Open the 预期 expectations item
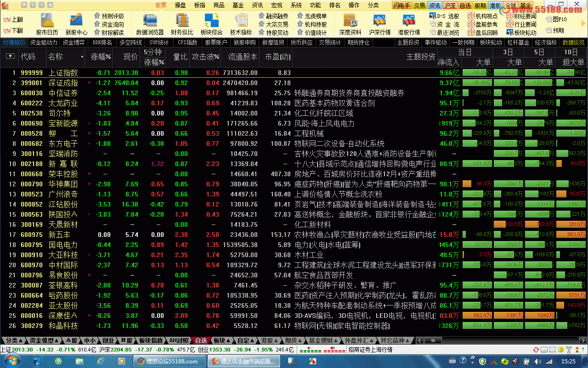The height and width of the screenshot is (368, 588). 555,30
